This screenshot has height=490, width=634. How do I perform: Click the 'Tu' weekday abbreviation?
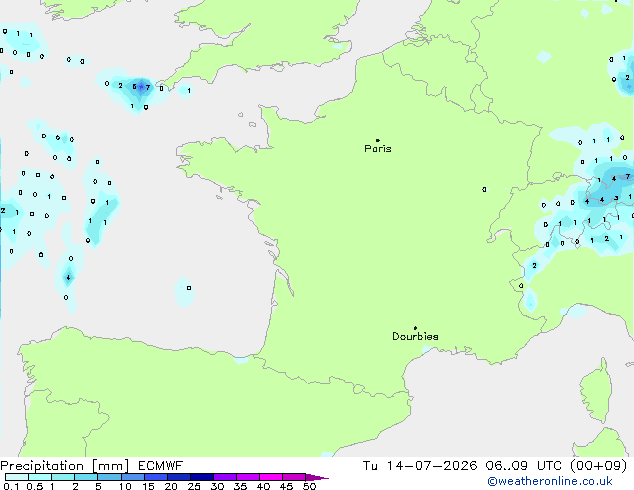pos(370,466)
